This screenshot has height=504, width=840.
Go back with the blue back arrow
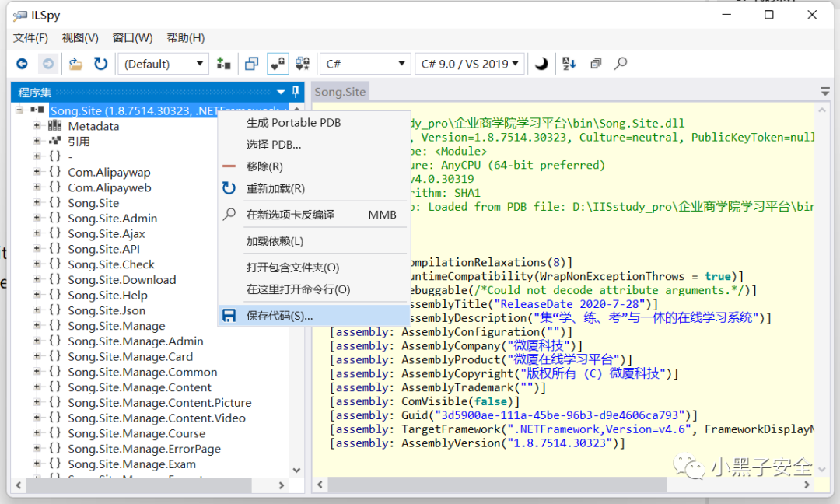(22, 64)
